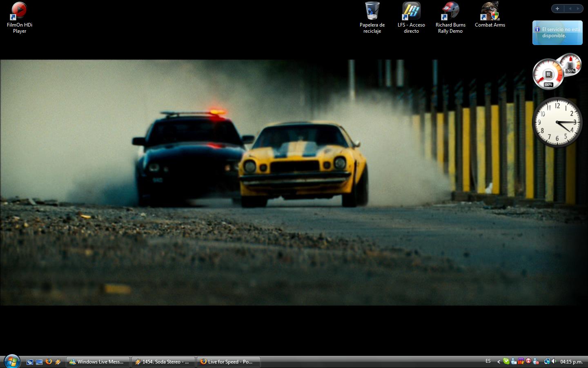588x368 pixels.
Task: Open the ES language bar indicator
Action: (488, 361)
